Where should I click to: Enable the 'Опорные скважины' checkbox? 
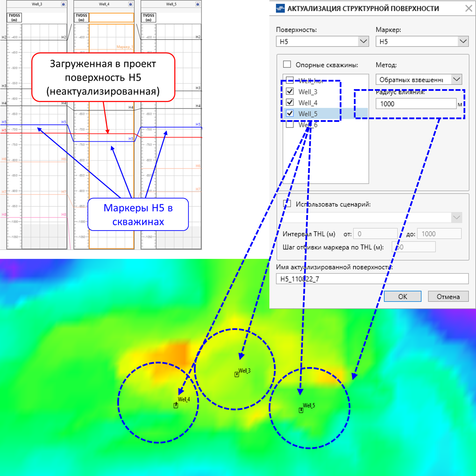pyautogui.click(x=287, y=64)
